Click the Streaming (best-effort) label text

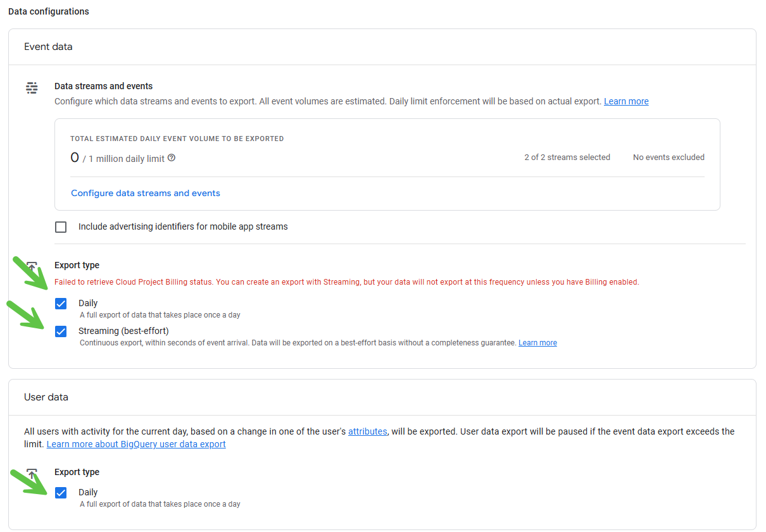coord(123,331)
